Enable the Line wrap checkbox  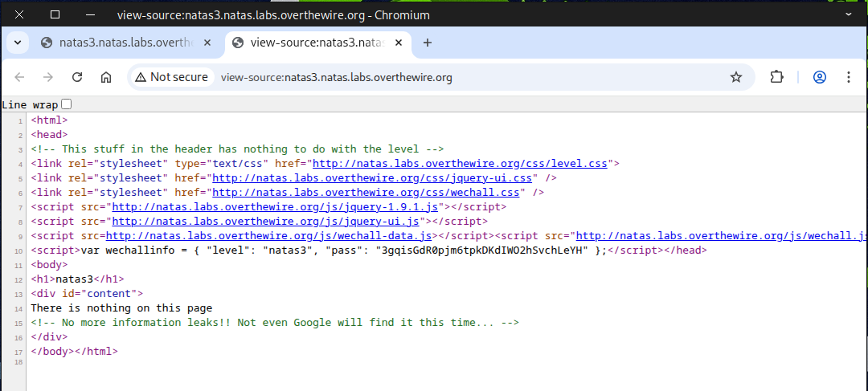(67, 104)
